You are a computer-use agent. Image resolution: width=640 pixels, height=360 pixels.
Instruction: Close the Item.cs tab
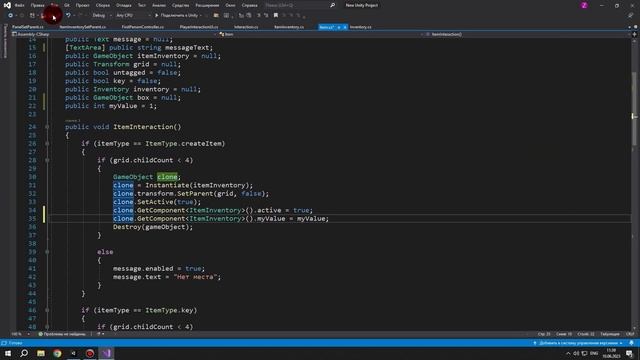[345, 27]
